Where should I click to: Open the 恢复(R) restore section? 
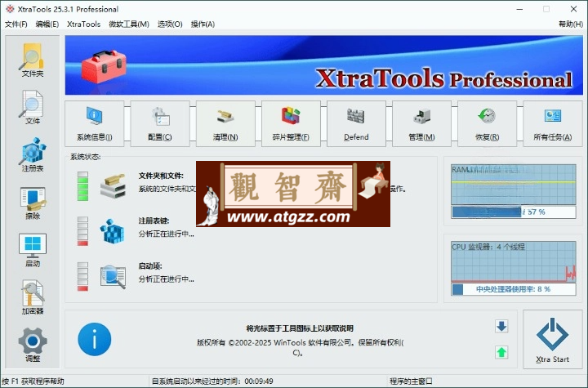pos(487,124)
